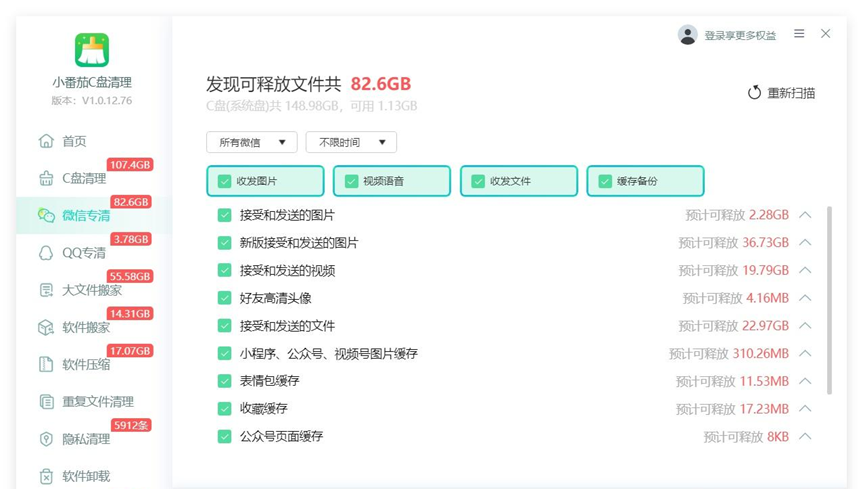Click the 登录享更多权益 link
The image size is (863, 489).
point(740,35)
